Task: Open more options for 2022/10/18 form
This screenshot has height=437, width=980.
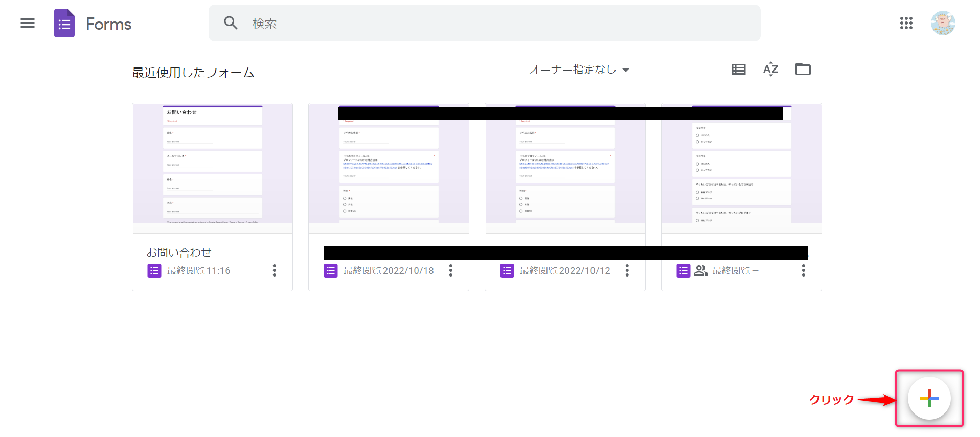Action: click(451, 270)
